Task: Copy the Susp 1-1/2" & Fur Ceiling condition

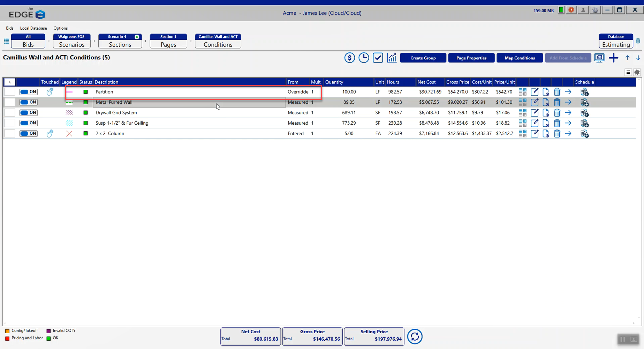Action: pos(546,123)
